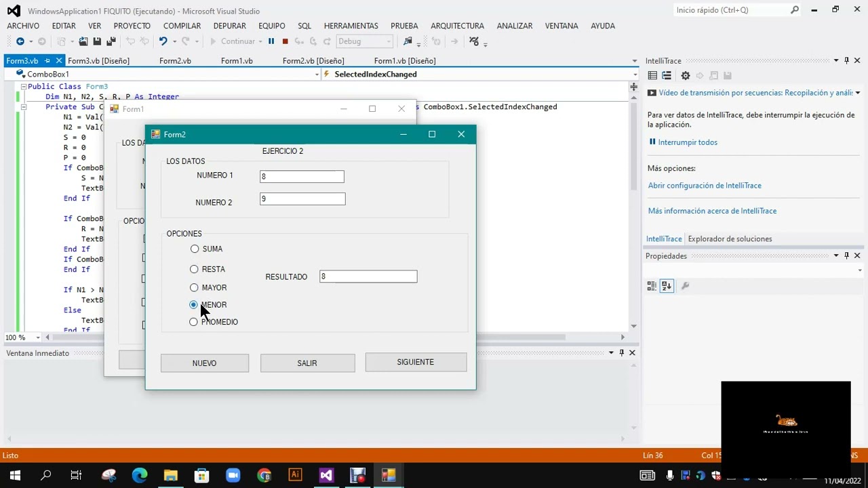
Task: Select the SUMA radio button
Action: pyautogui.click(x=195, y=249)
